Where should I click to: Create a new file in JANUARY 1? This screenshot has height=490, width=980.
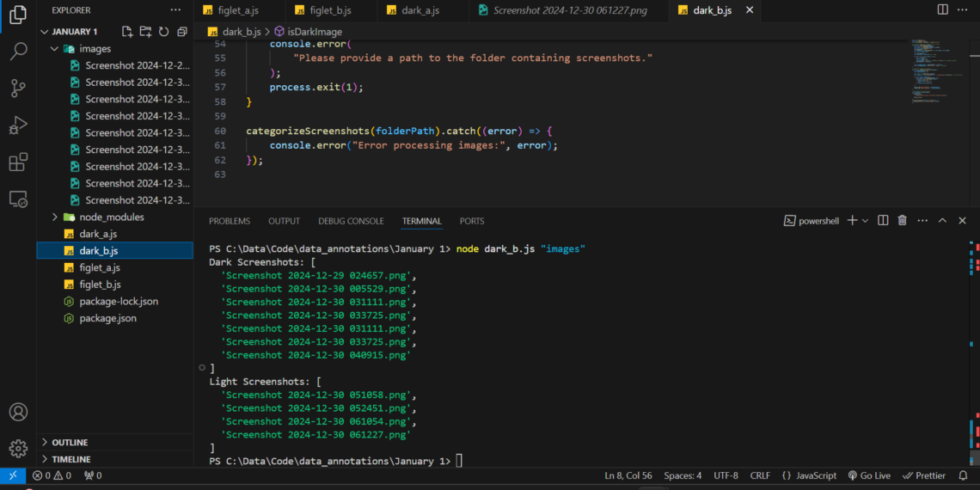click(x=127, y=31)
